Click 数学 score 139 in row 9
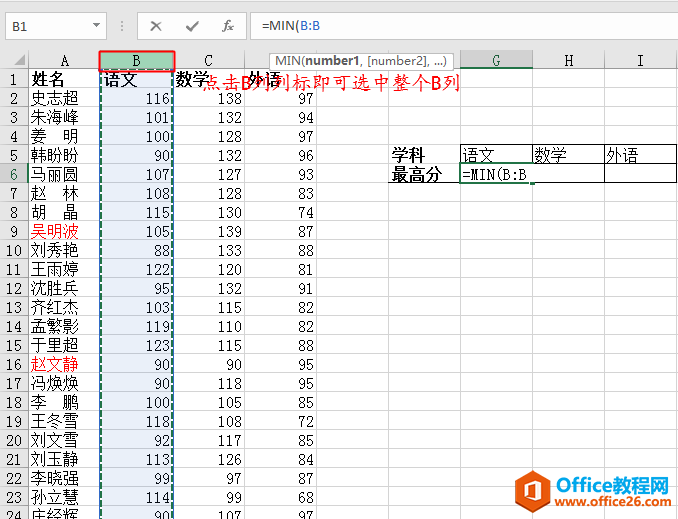This screenshot has height=519, width=678. click(x=209, y=231)
